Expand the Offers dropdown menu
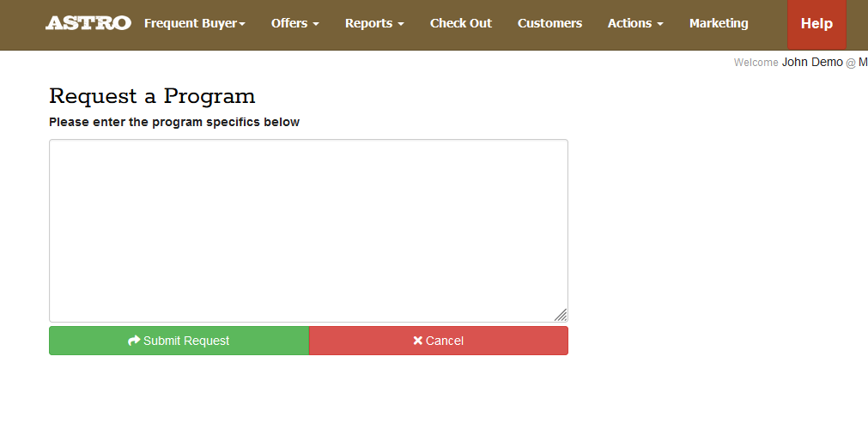 [294, 23]
